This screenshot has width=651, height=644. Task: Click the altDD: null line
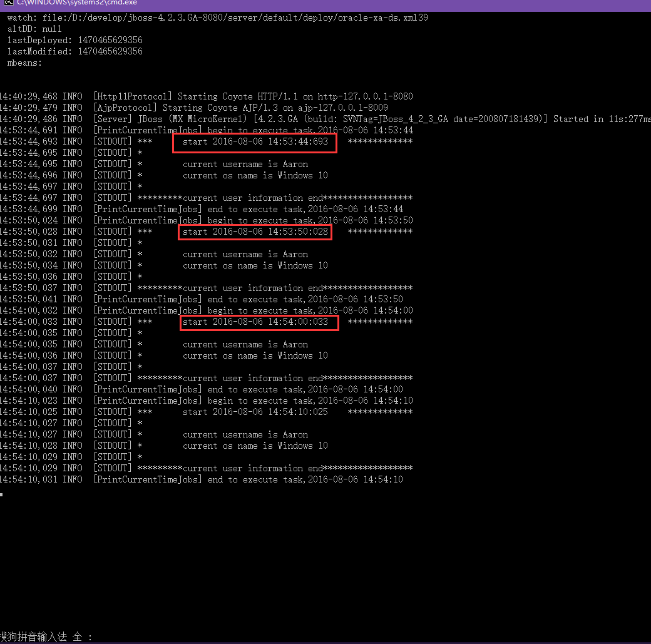(34, 29)
